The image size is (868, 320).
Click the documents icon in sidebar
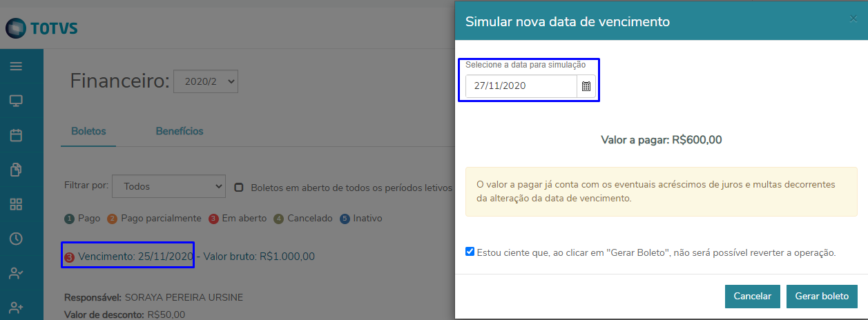click(16, 170)
